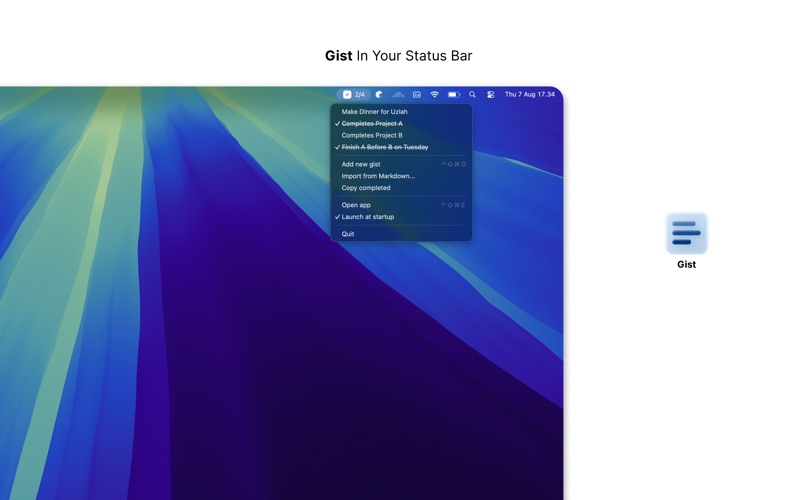Click the Gist label under app icon
The height and width of the screenshot is (500, 800).
pos(686,264)
